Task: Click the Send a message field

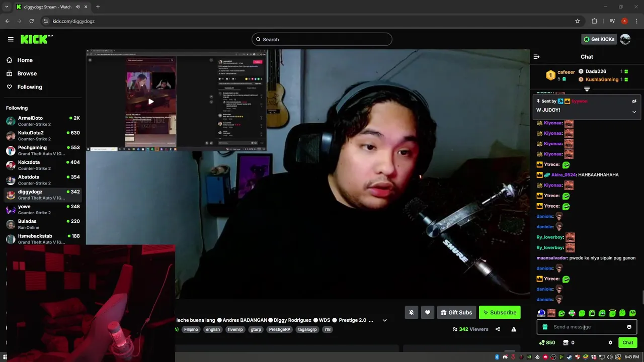Action: click(x=587, y=327)
